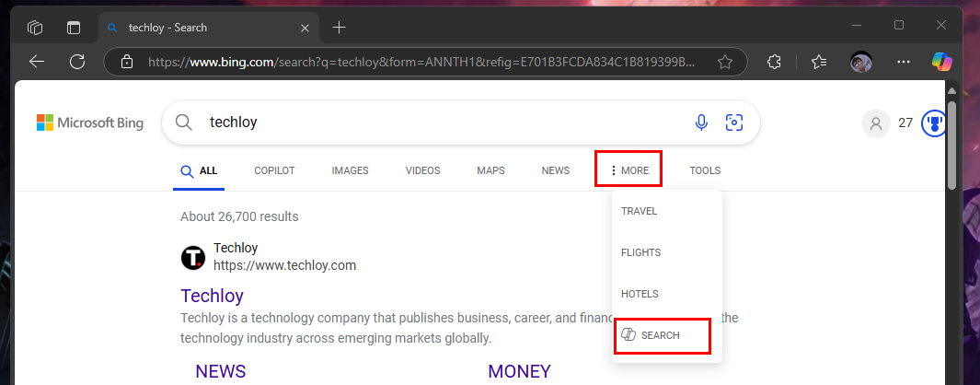Switch to the VIDEOS tab

pos(422,170)
